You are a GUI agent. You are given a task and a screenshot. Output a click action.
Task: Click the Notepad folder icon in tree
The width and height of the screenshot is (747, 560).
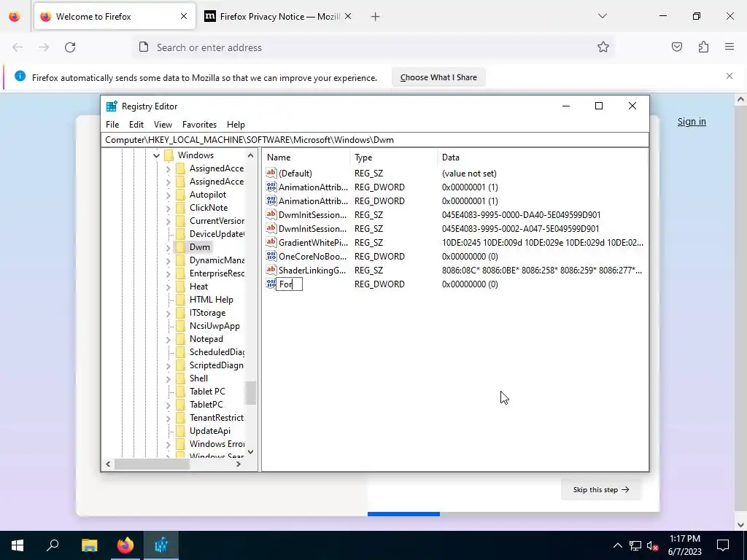pyautogui.click(x=180, y=339)
